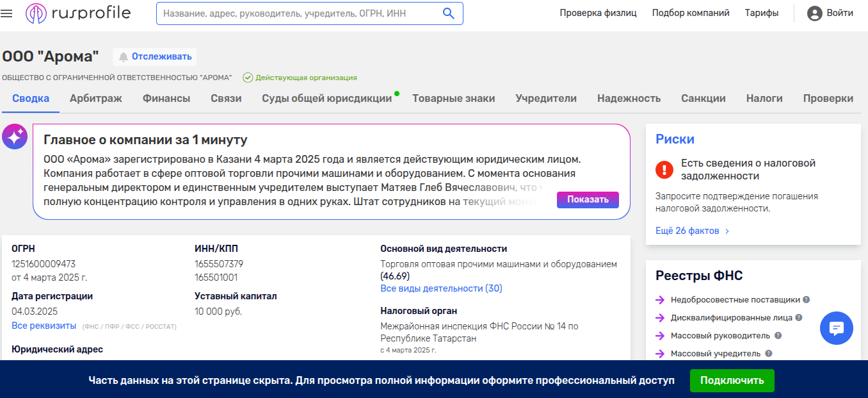Open Проверка физлиц in header
Image resolution: width=868 pixels, height=398 pixels.
tap(598, 13)
